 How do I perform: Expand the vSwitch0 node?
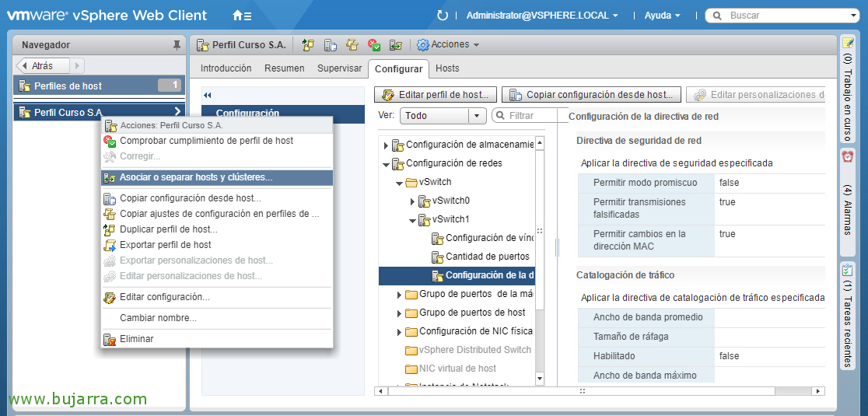(412, 201)
